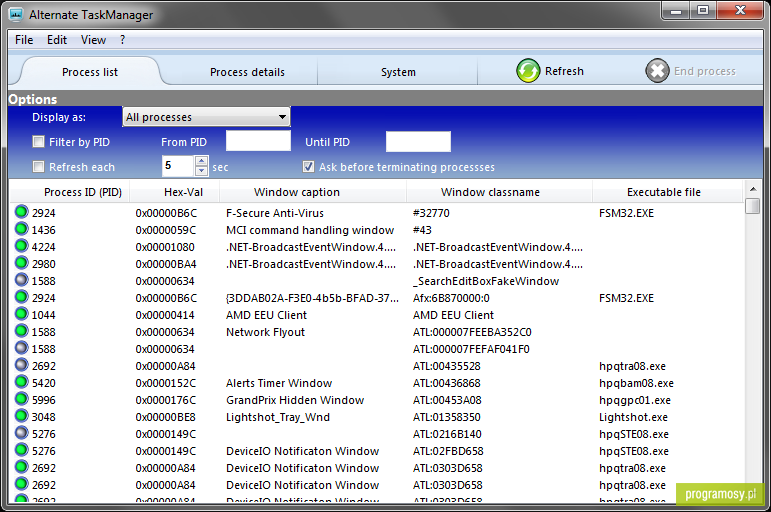Select PID value 5996
Viewport: 771px width, 512px height.
[44, 400]
